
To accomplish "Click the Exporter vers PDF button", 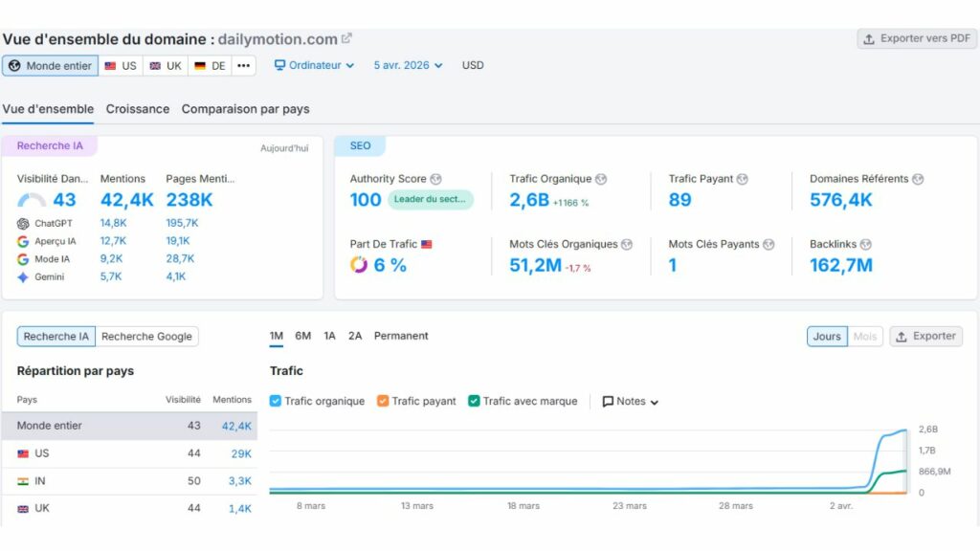I will tap(916, 38).
